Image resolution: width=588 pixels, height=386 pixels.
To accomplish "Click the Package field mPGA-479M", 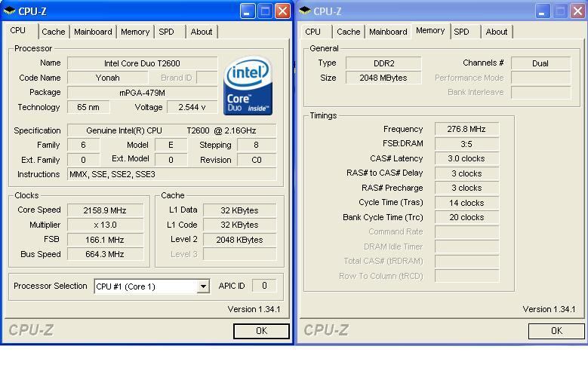I will pos(142,93).
